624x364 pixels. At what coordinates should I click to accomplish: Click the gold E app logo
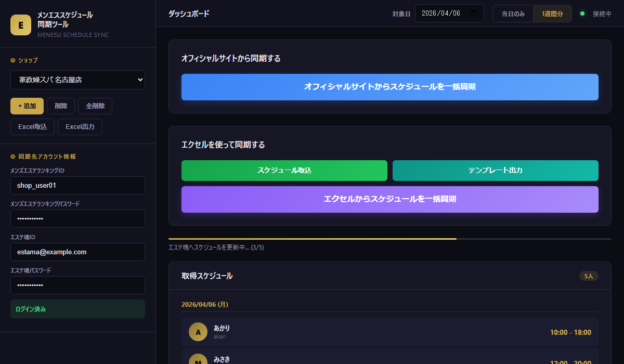(21, 25)
